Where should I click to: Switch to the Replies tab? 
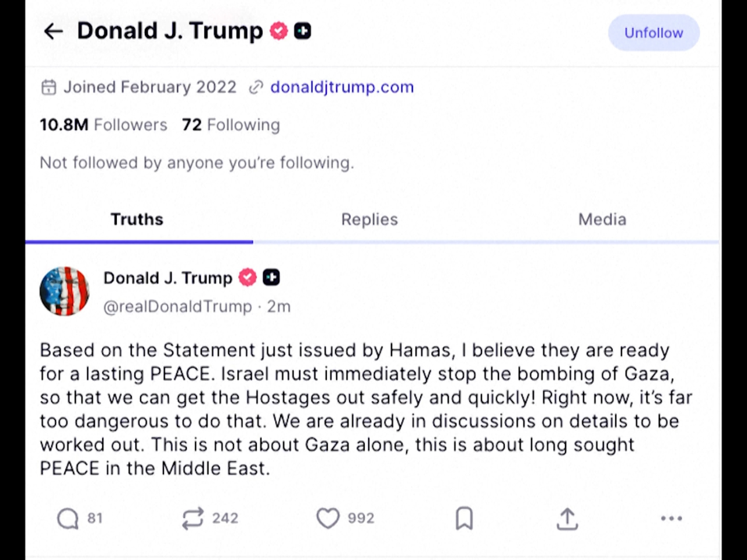pos(369,219)
